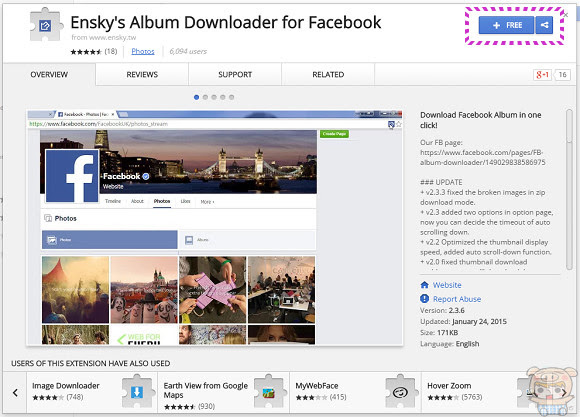
Task: Open Earth View from Google Maps card
Action: 224,392
